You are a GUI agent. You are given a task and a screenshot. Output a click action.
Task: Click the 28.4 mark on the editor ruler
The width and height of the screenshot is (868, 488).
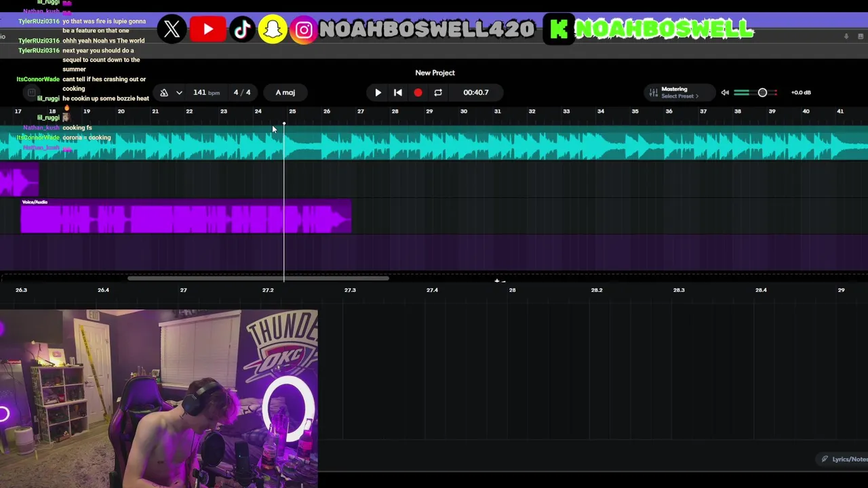click(761, 290)
